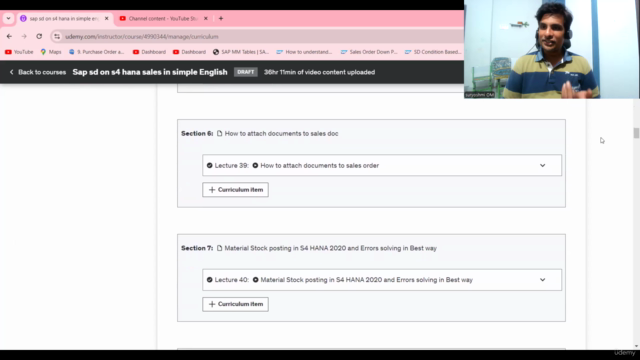The height and width of the screenshot is (360, 640).
Task: Add Curriculum item in Section 7
Action: click(236, 304)
